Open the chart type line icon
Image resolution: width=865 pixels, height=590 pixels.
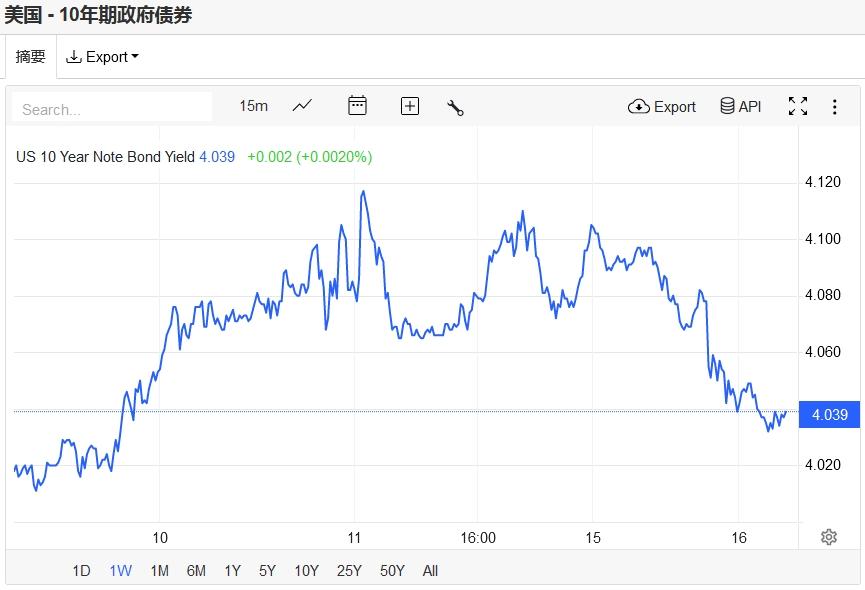click(x=302, y=106)
